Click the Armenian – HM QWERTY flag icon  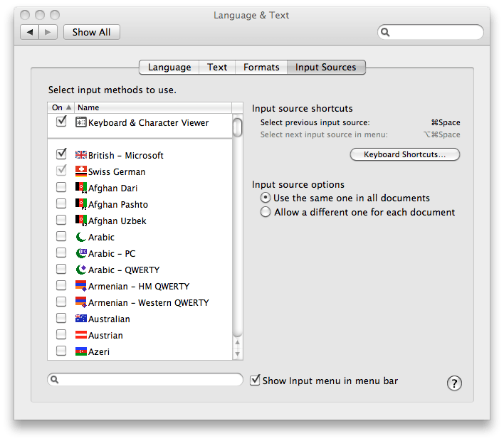[81, 286]
